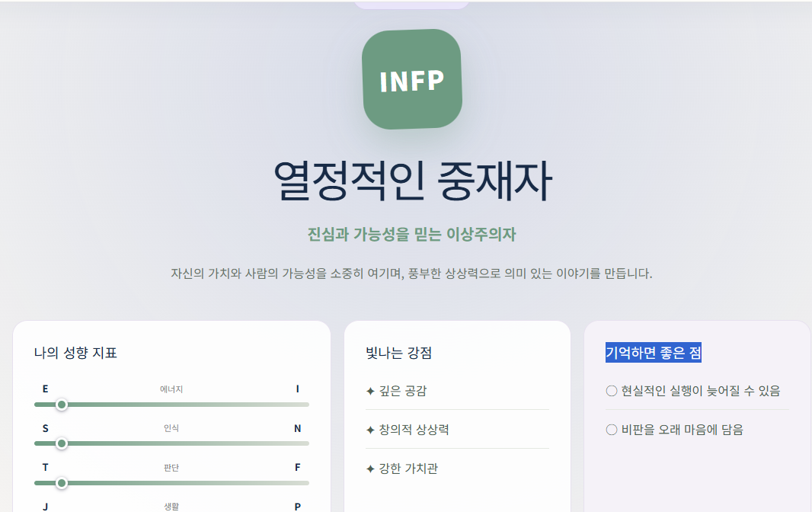The width and height of the screenshot is (812, 512).
Task: Select the circle next to 현실적인 실행이 늦어질 수 있음
Action: [612, 391]
